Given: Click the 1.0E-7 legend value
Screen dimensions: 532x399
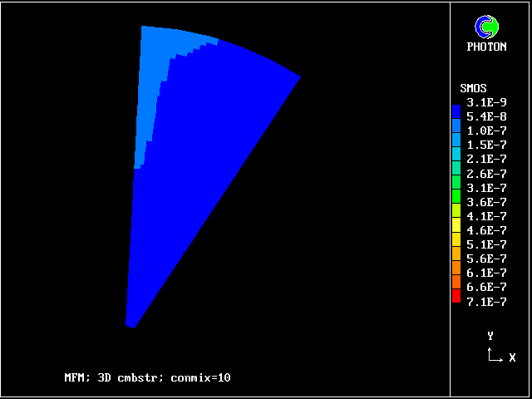Looking at the screenshot, I should (486, 131).
